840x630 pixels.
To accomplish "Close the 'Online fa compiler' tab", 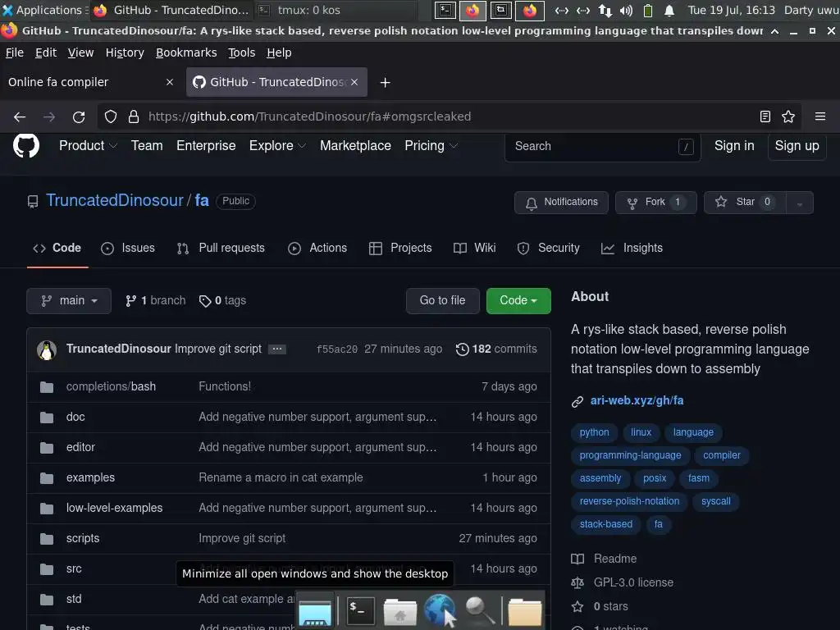I will pos(170,82).
